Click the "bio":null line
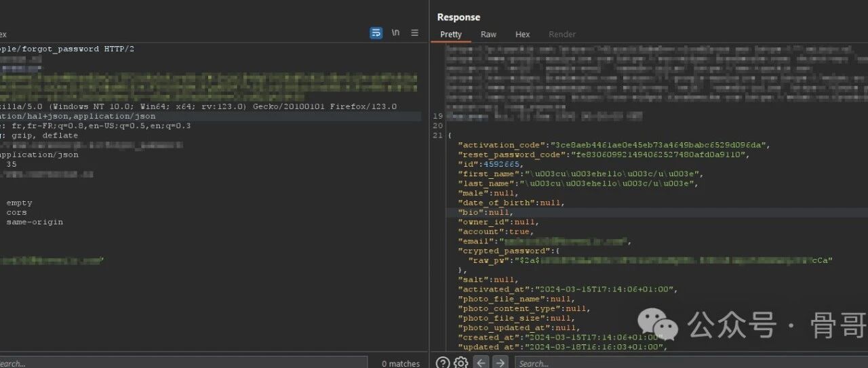Image resolution: width=868 pixels, height=368 pixels. tap(486, 212)
